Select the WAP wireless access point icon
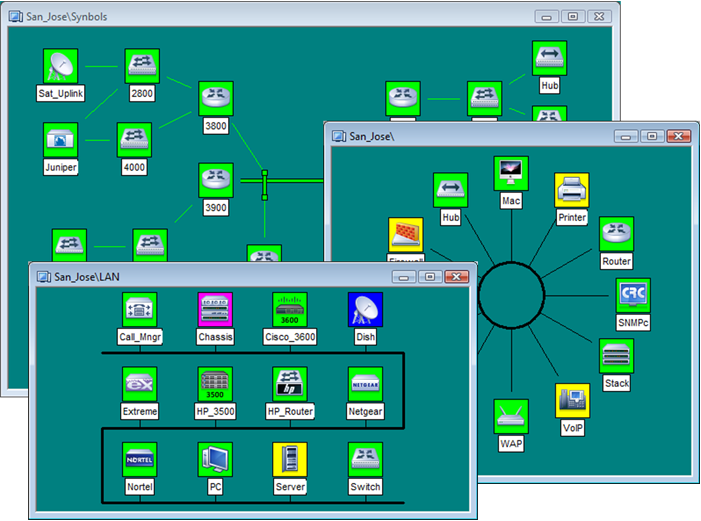 [511, 417]
